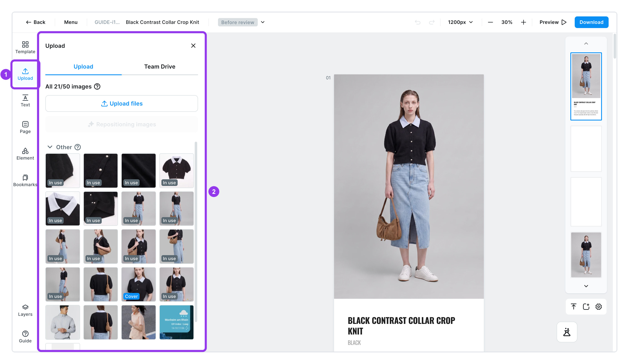The height and width of the screenshot is (364, 629).
Task: Click the floating person figure button
Action: tap(567, 332)
